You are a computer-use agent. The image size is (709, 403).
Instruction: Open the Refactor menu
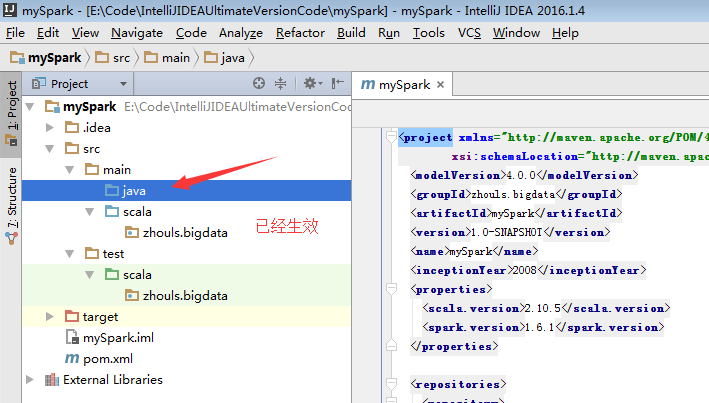tap(300, 33)
